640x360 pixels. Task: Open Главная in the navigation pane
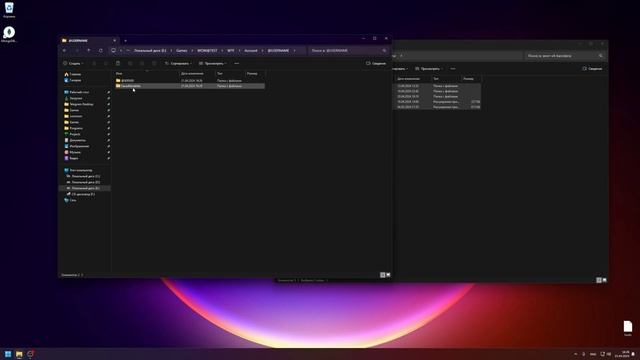point(73,74)
